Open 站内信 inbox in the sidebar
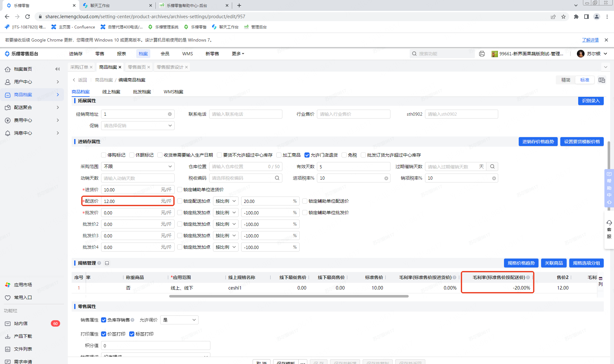This screenshot has width=614, height=364. click(x=21, y=323)
